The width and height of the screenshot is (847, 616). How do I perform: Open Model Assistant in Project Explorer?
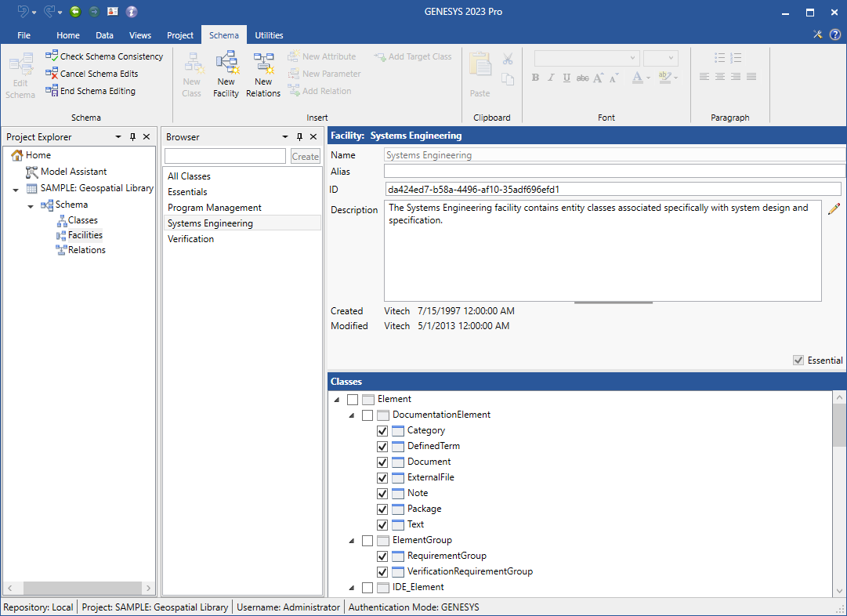67,172
